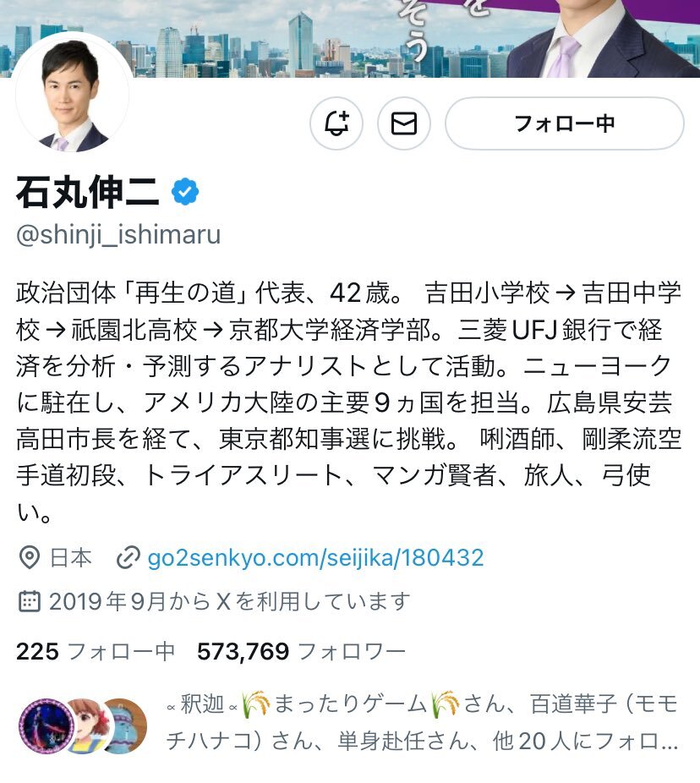Tap the @shinji_ishimaru handle
This screenshot has height=783, width=700.
118,235
